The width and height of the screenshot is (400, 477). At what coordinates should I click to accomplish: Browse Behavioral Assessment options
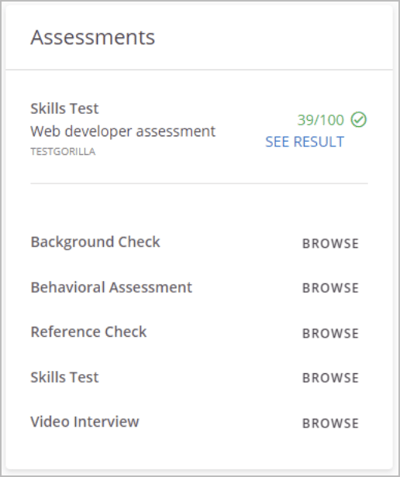coord(330,288)
